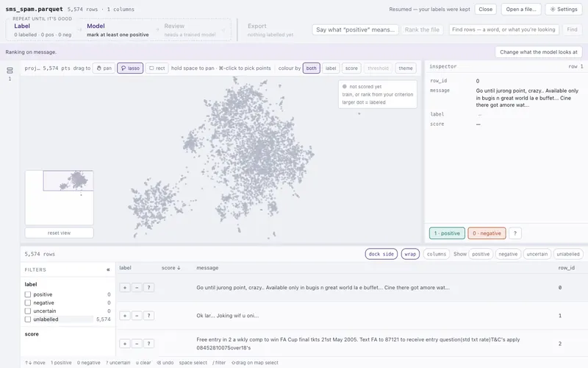The width and height of the screenshot is (588, 368).
Task: Click the score filter heading
Action: [32, 334]
